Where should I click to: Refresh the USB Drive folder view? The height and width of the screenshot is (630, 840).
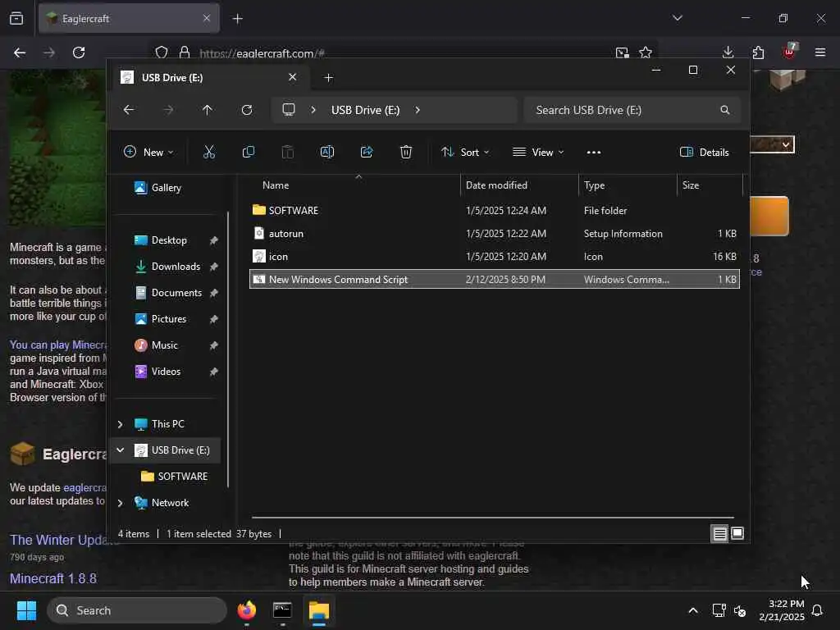tap(247, 110)
